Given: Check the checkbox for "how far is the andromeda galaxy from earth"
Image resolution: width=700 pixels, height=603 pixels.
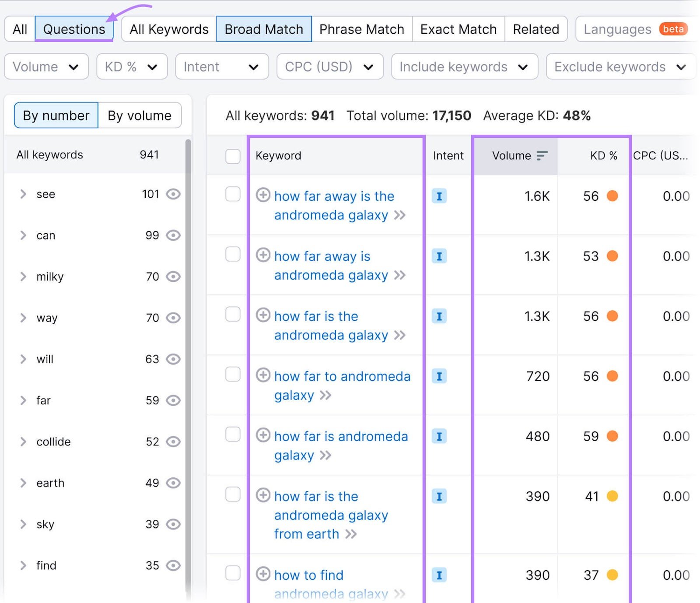Looking at the screenshot, I should click(232, 495).
